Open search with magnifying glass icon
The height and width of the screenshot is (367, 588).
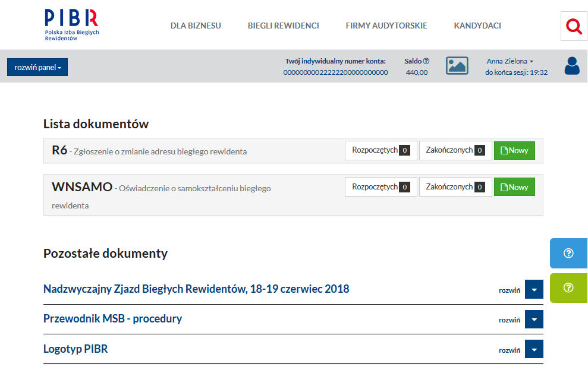point(574,26)
